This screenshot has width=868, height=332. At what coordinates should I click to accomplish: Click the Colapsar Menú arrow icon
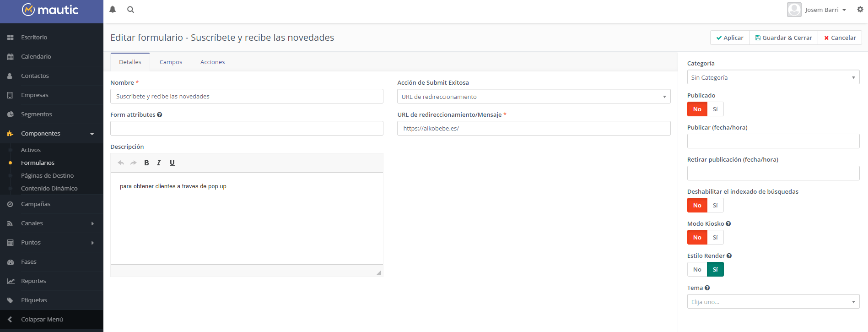coord(10,320)
